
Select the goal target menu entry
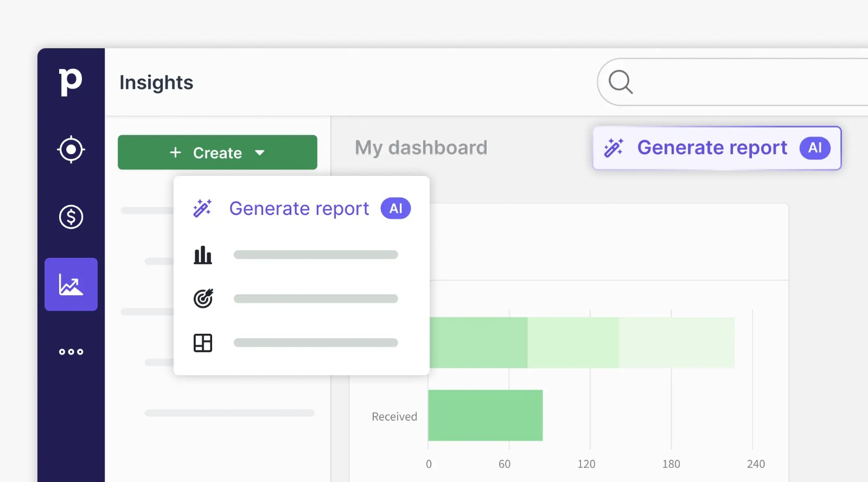[296, 299]
